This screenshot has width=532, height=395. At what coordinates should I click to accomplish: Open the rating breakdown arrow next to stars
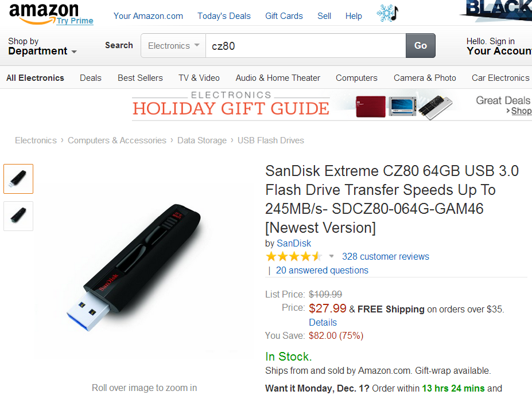click(x=332, y=256)
